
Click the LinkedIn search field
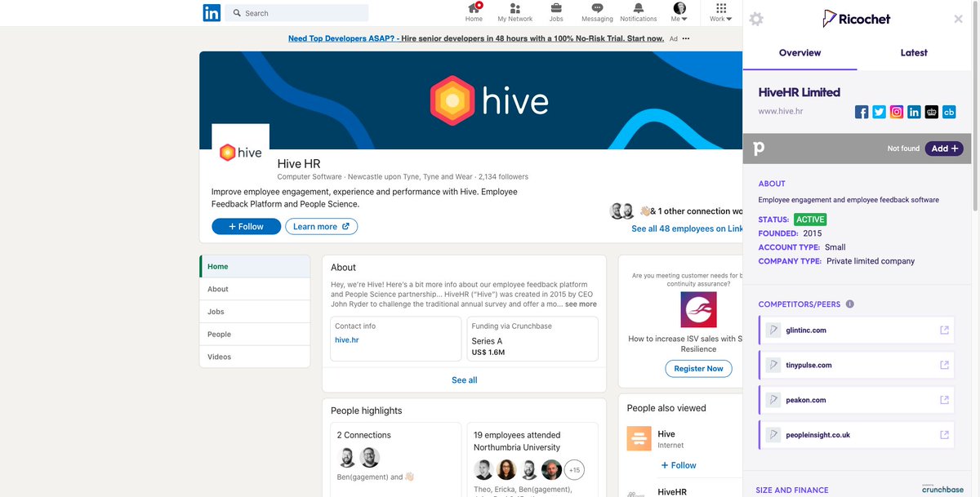[x=297, y=13]
